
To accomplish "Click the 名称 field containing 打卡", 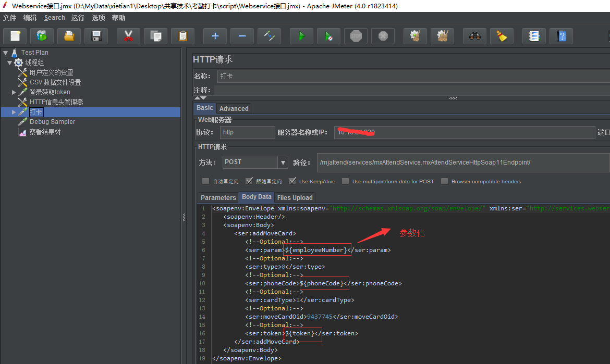I will (413, 76).
